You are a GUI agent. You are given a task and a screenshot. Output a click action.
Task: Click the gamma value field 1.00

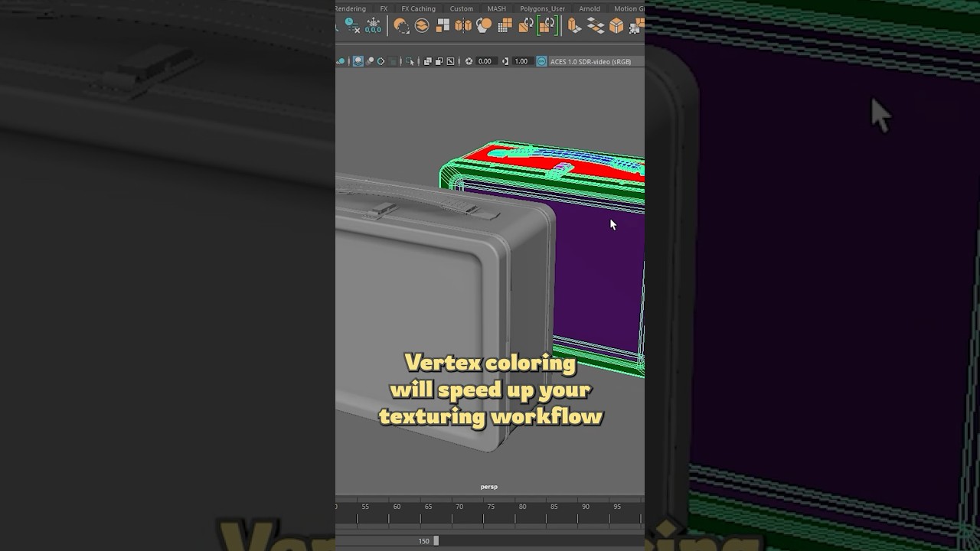click(x=521, y=61)
